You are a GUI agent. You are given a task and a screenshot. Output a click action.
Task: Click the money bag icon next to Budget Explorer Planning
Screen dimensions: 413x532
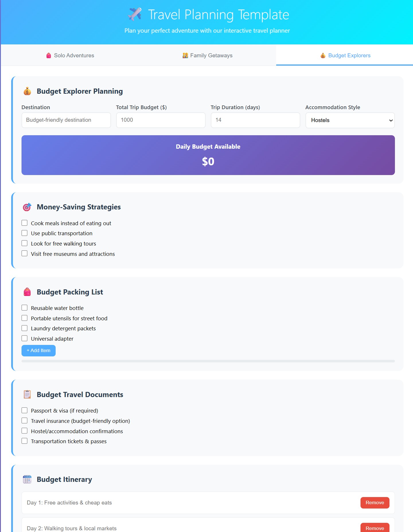(x=27, y=91)
